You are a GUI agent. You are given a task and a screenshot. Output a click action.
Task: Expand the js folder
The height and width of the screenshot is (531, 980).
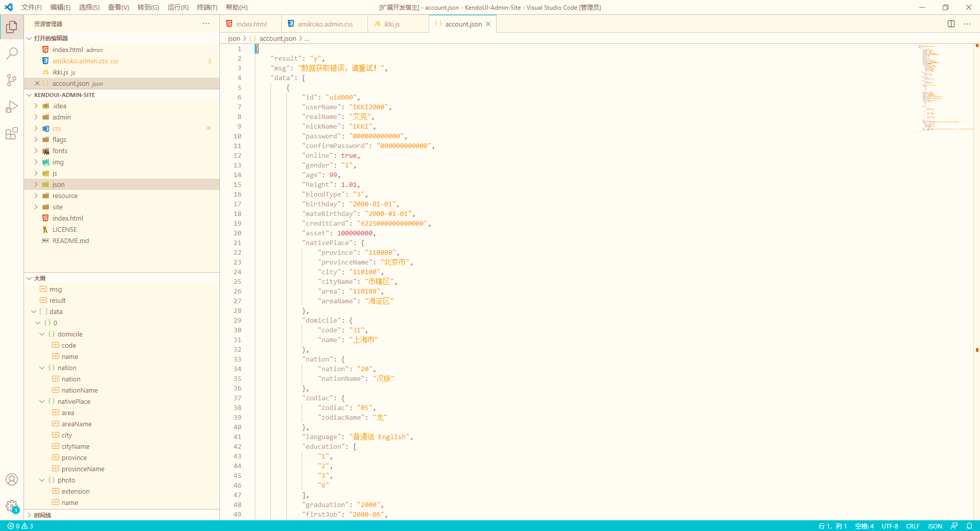[x=121, y=173]
